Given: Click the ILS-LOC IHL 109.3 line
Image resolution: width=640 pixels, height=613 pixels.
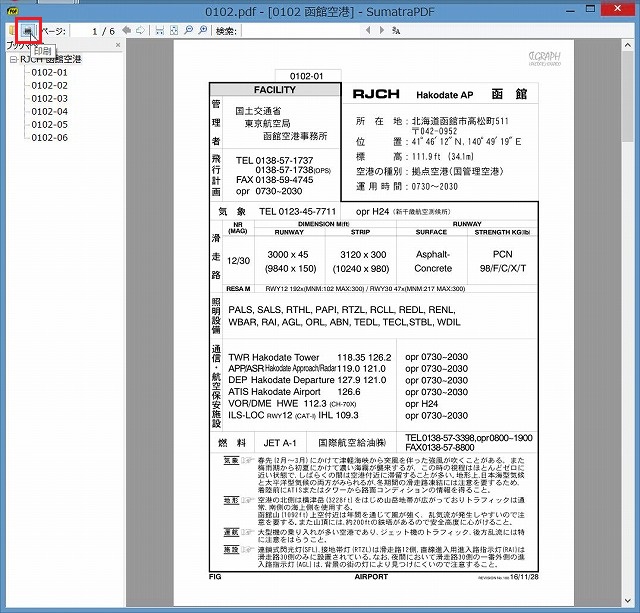Looking at the screenshot, I should pos(293,415).
